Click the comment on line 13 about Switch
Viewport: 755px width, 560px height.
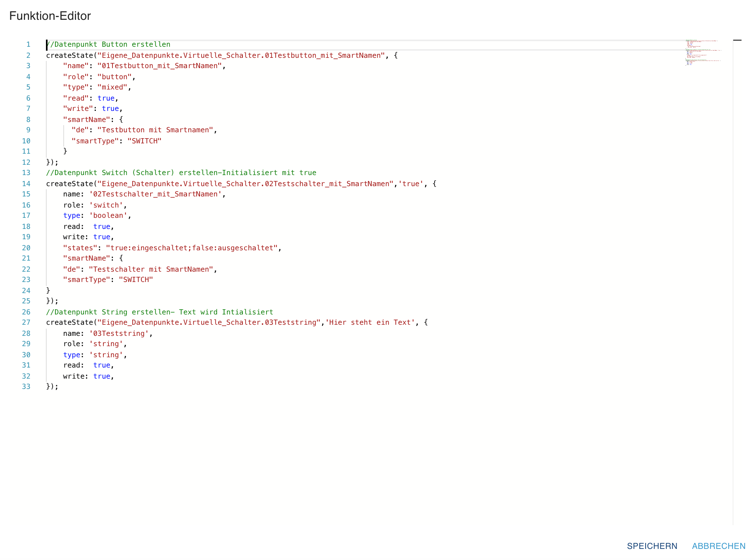click(181, 173)
